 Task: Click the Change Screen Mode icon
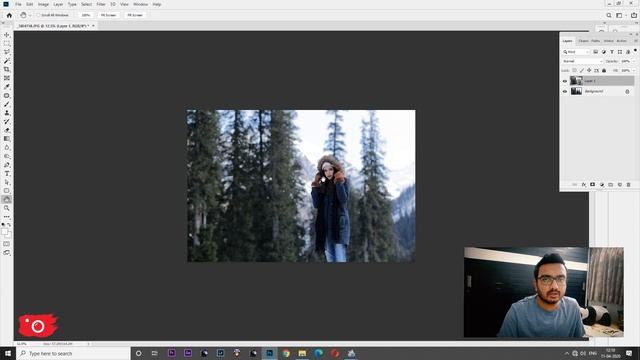pyautogui.click(x=7, y=253)
